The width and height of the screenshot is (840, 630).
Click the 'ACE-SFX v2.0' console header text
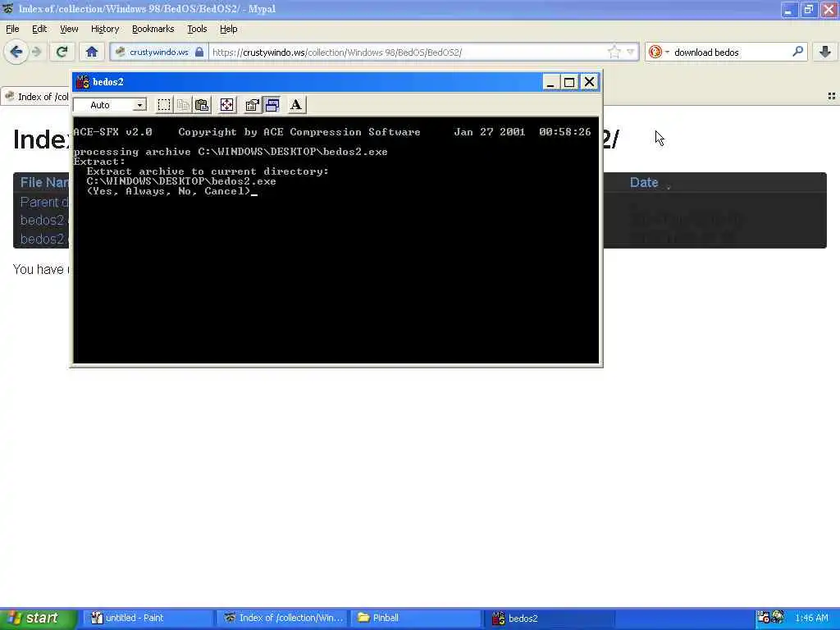[112, 132]
